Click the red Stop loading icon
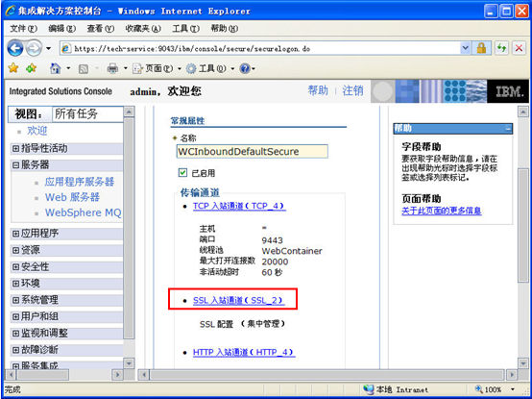This screenshot has width=532, height=399. pos(519,48)
